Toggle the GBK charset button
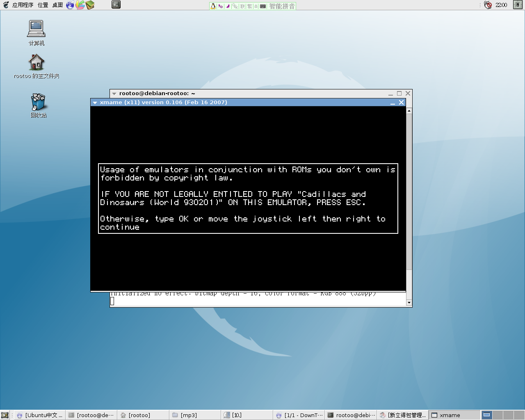 (235, 6)
